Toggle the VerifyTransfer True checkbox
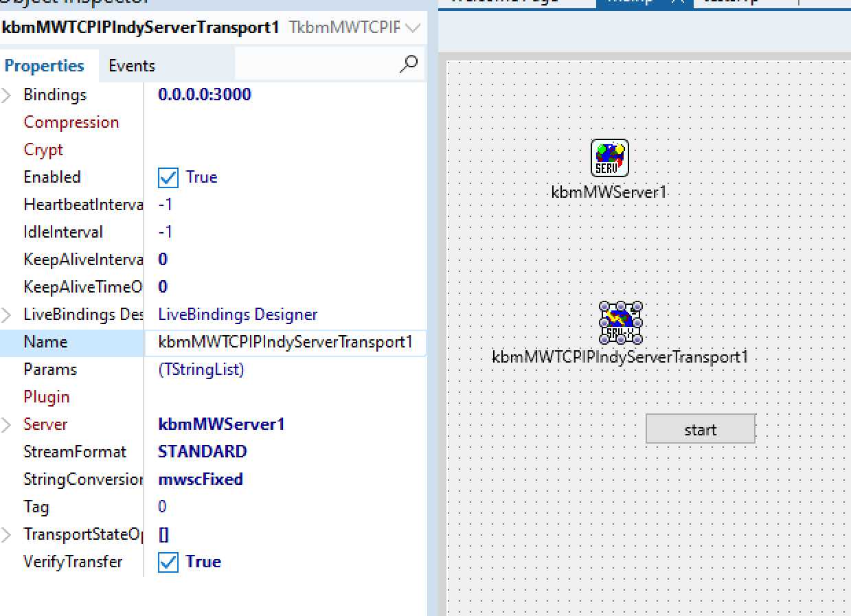This screenshot has width=851, height=616. click(x=168, y=562)
